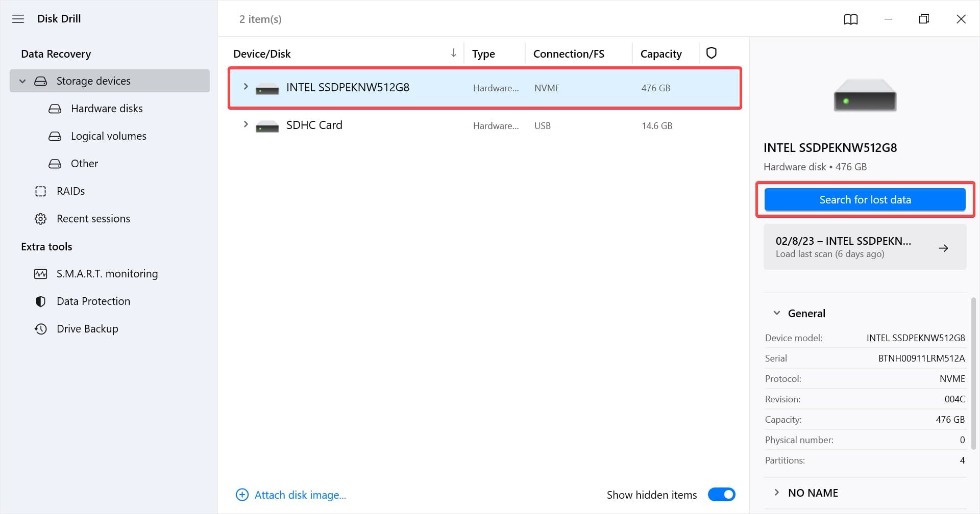Close the Disk Drill window

pos(961,19)
